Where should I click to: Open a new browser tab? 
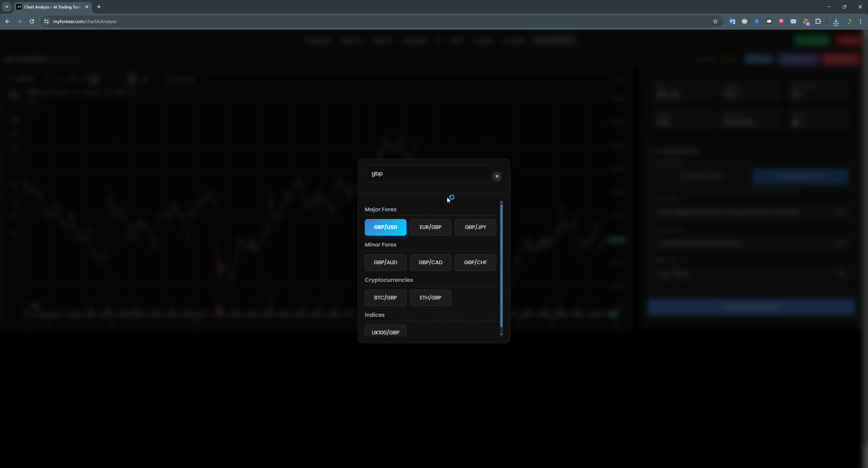pos(99,7)
